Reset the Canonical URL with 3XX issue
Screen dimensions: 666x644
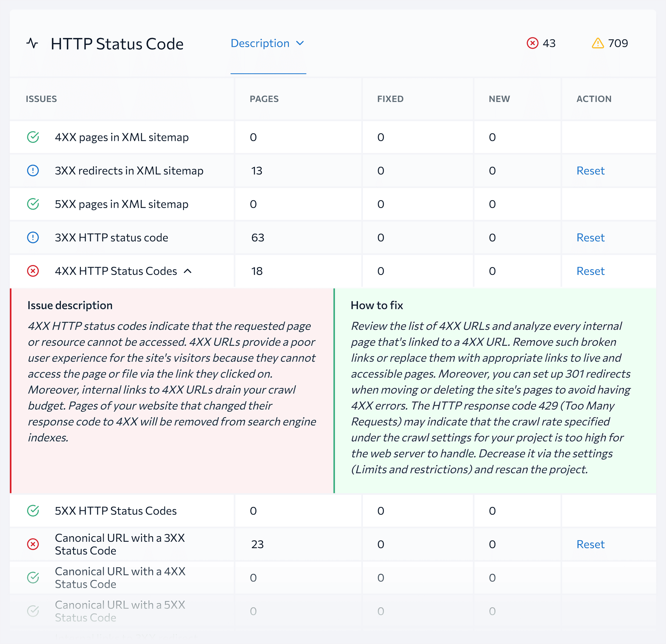591,544
